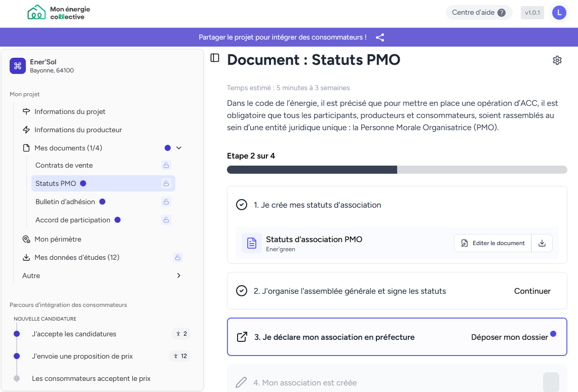Viewport: 578px width, 392px height.
Task: Download the Statuts d'association PMO file
Action: click(542, 243)
